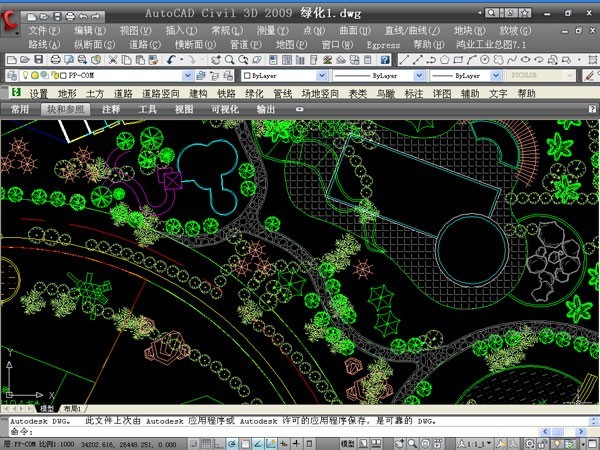Image resolution: width=600 pixels, height=450 pixels.
Task: Open the 文件(F) menu
Action: (x=44, y=31)
